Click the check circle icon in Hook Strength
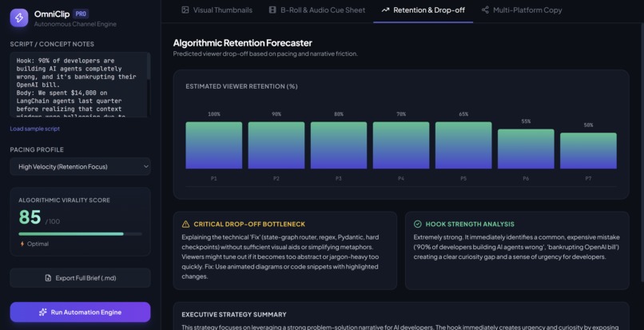Viewport: 644px width, 330px height. [x=417, y=224]
